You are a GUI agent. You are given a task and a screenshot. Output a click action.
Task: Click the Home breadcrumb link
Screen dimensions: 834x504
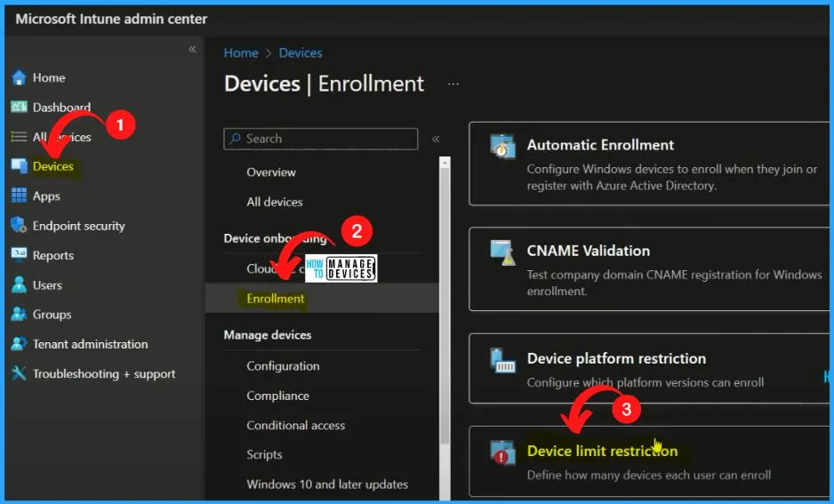[241, 52]
